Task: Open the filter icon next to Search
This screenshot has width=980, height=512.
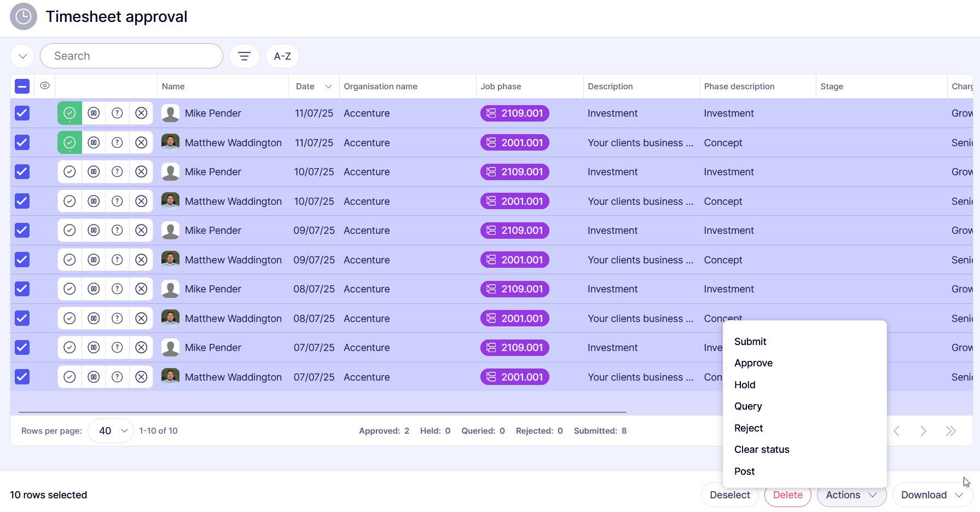Action: click(x=244, y=56)
